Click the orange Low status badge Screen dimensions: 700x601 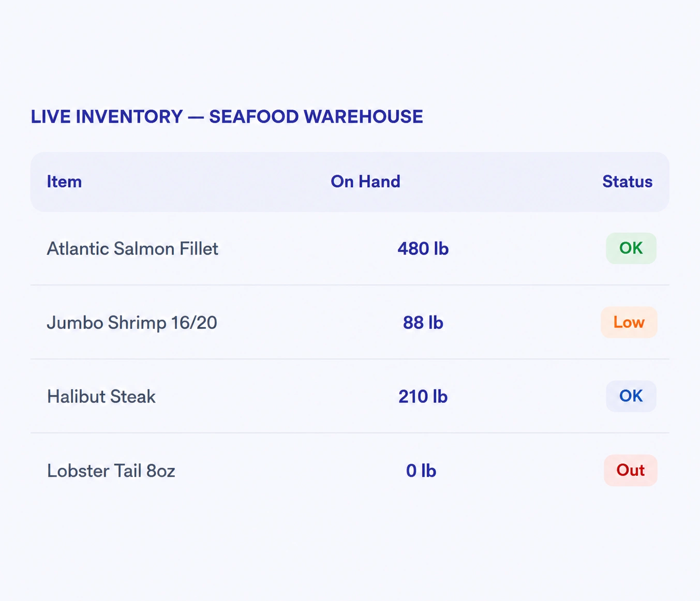click(629, 322)
